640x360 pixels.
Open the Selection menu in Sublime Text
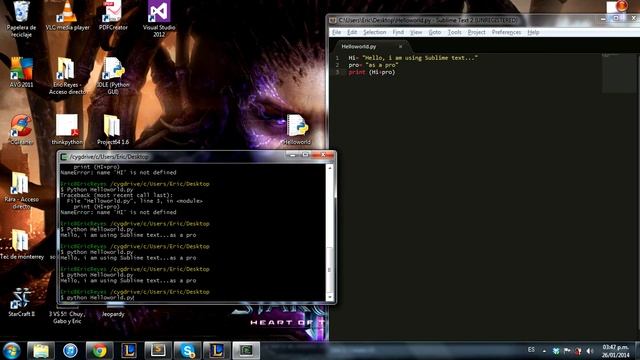(x=374, y=32)
